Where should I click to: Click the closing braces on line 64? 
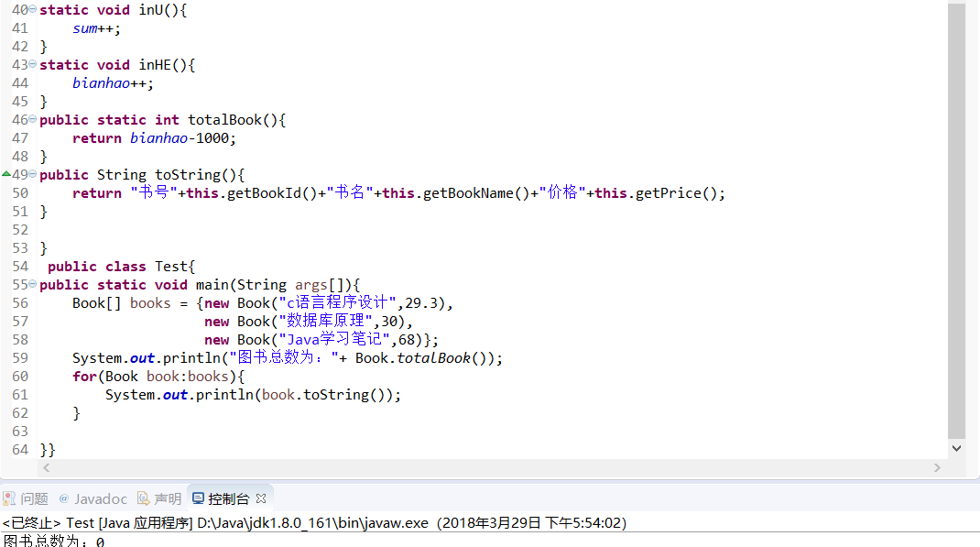pyautogui.click(x=48, y=450)
